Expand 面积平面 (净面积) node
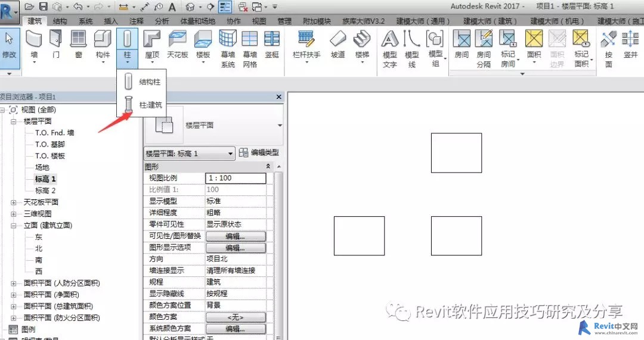This screenshot has height=340, width=644. coord(14,295)
